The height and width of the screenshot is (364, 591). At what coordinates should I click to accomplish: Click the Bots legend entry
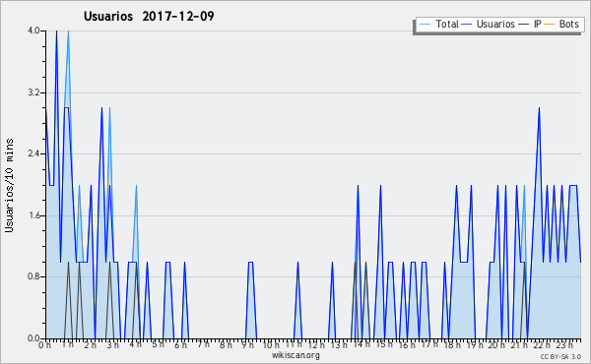[x=561, y=24]
